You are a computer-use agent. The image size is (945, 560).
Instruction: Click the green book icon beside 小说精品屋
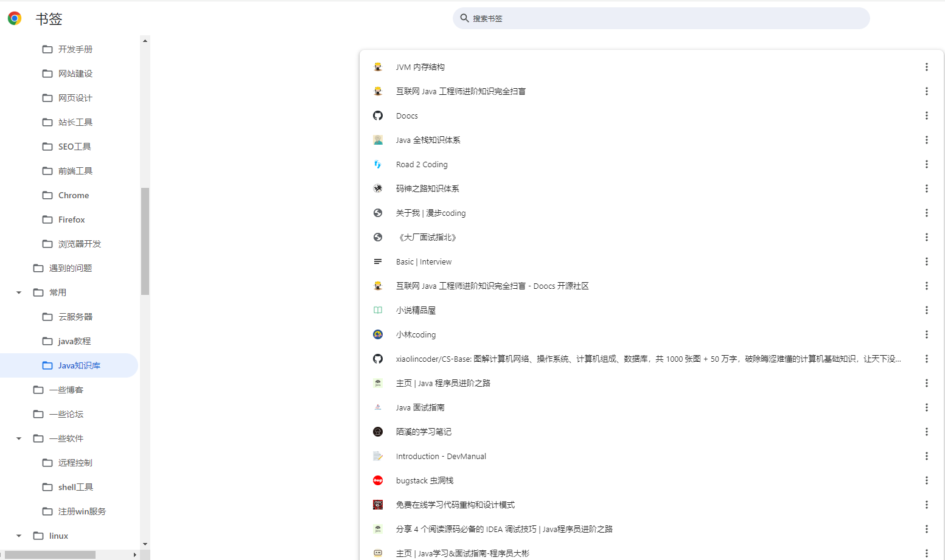pos(378,309)
